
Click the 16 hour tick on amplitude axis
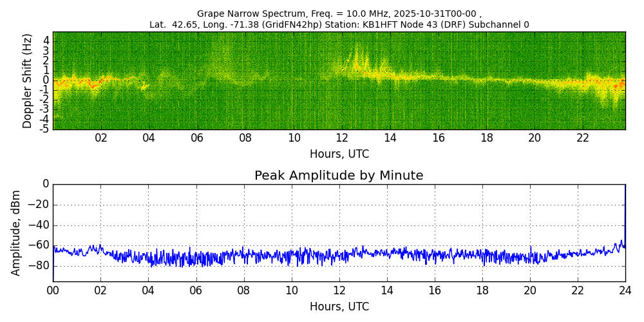[435, 290]
